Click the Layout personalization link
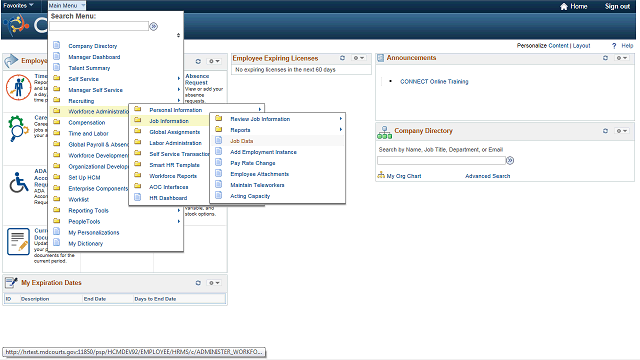 pos(581,46)
